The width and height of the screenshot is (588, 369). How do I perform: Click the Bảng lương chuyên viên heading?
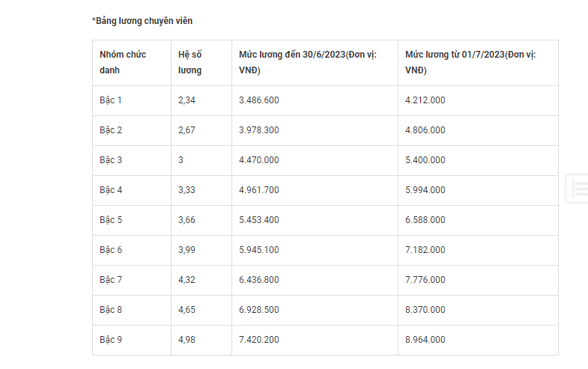[142, 21]
